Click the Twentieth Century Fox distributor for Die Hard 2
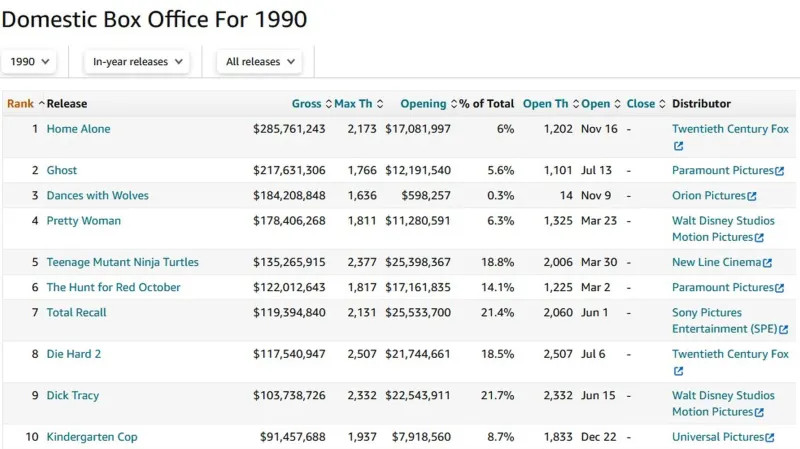 pyautogui.click(x=730, y=355)
